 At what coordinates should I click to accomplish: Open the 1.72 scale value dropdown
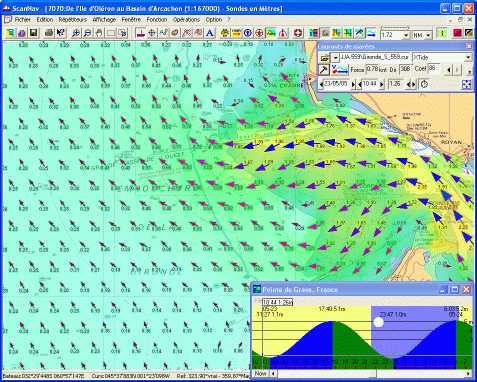coord(406,35)
